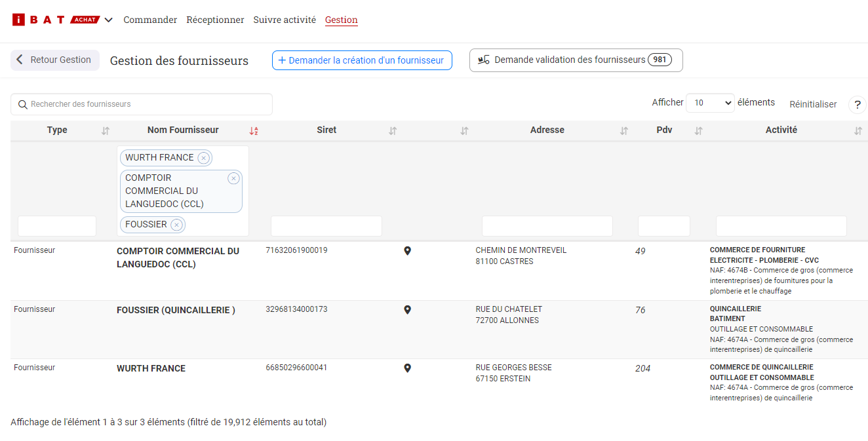This screenshot has height=441, width=868.
Task: Sort table by Siret column
Action: pos(393,131)
